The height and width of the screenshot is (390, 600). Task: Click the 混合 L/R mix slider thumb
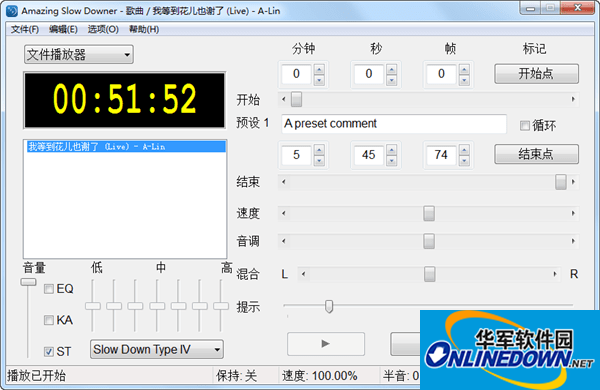click(430, 274)
